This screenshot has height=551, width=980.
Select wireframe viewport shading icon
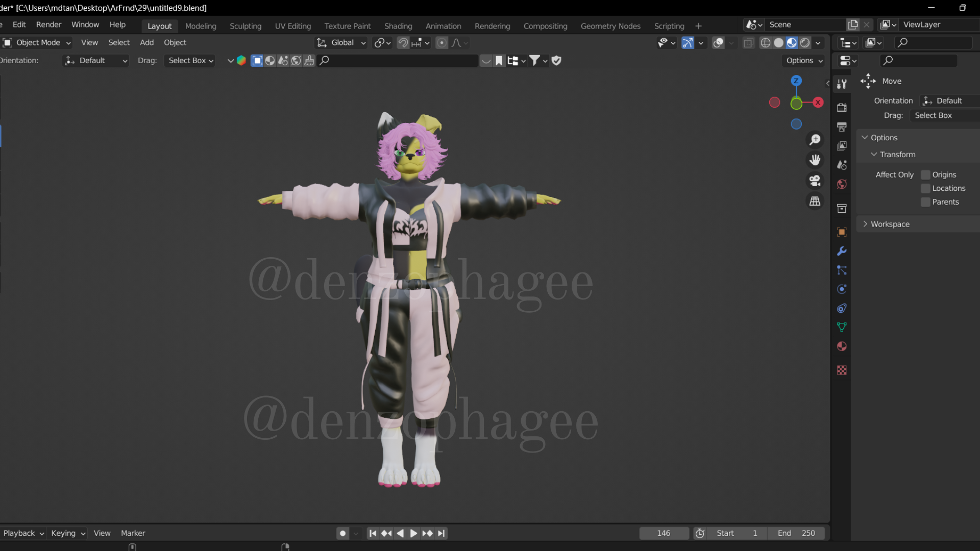pos(765,43)
